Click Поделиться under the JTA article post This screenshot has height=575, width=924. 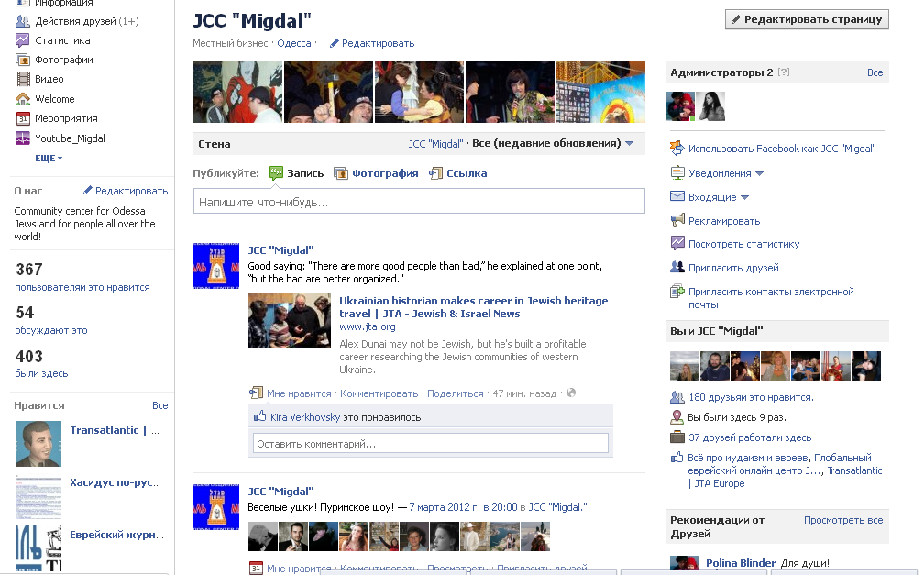coord(455,393)
